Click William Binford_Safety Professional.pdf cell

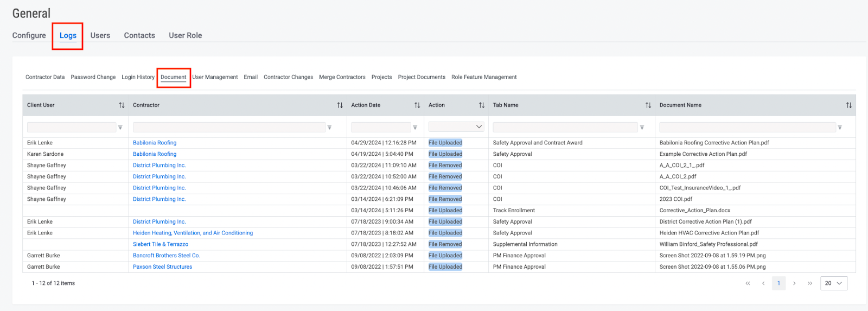pos(709,244)
